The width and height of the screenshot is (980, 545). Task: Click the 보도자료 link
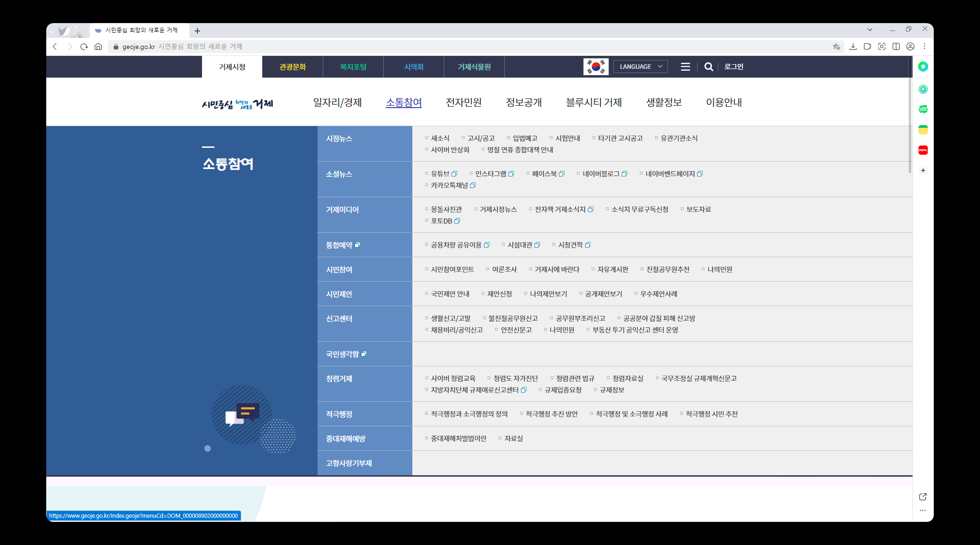coord(698,209)
